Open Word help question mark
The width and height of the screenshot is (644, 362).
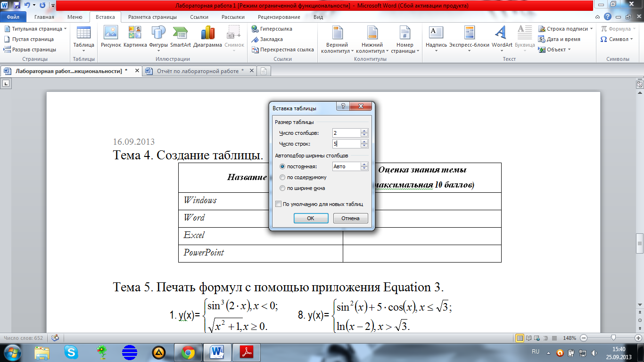(x=608, y=16)
